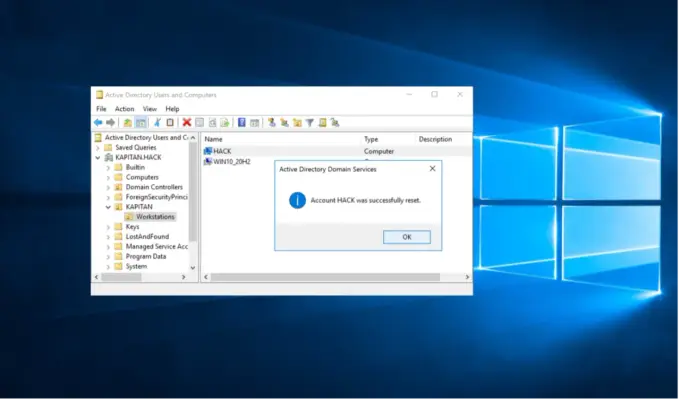This screenshot has width=680, height=400.
Task: Open the View menu
Action: [x=150, y=109]
